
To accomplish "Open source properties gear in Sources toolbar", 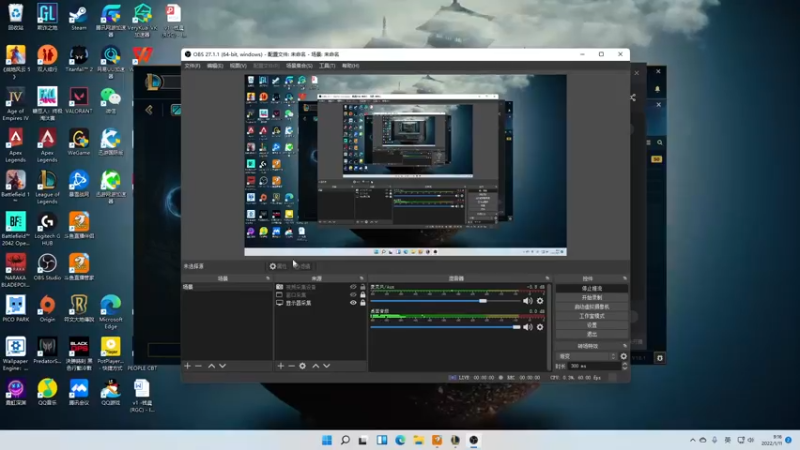I will click(x=303, y=366).
